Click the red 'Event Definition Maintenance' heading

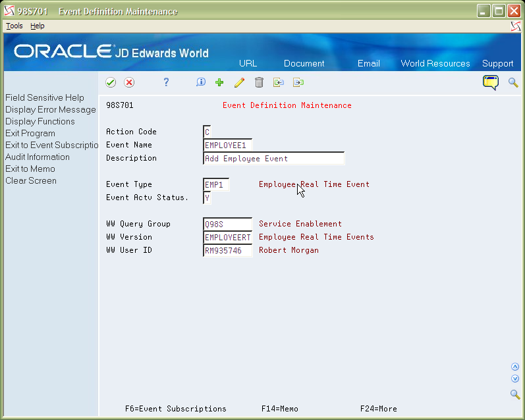pyautogui.click(x=287, y=105)
